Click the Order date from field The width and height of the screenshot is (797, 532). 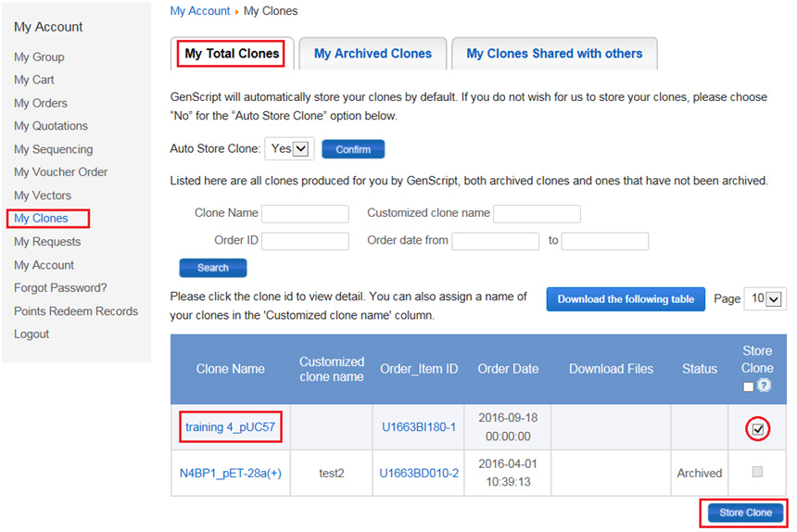tap(495, 241)
